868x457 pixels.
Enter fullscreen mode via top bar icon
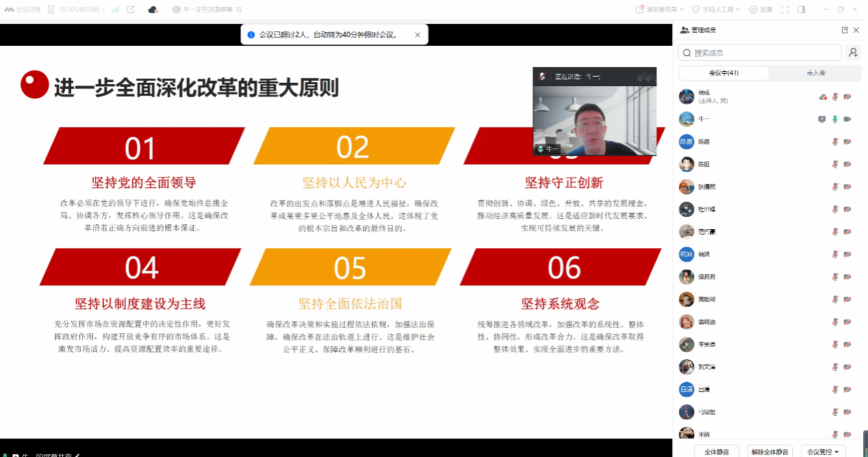coord(784,10)
